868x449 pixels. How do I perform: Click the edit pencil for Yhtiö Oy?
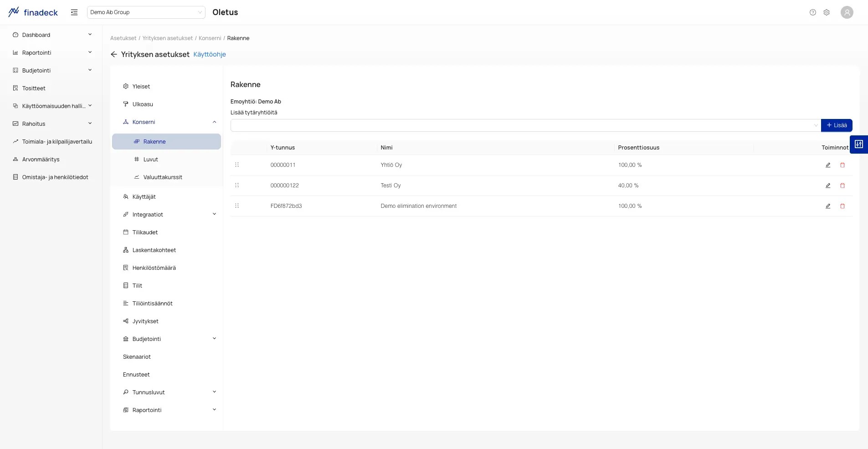[x=828, y=165]
